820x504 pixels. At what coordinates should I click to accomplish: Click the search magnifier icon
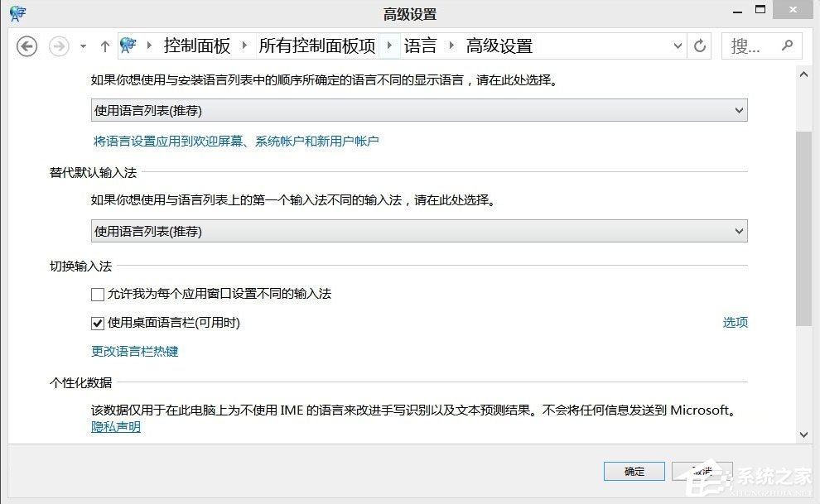click(786, 46)
